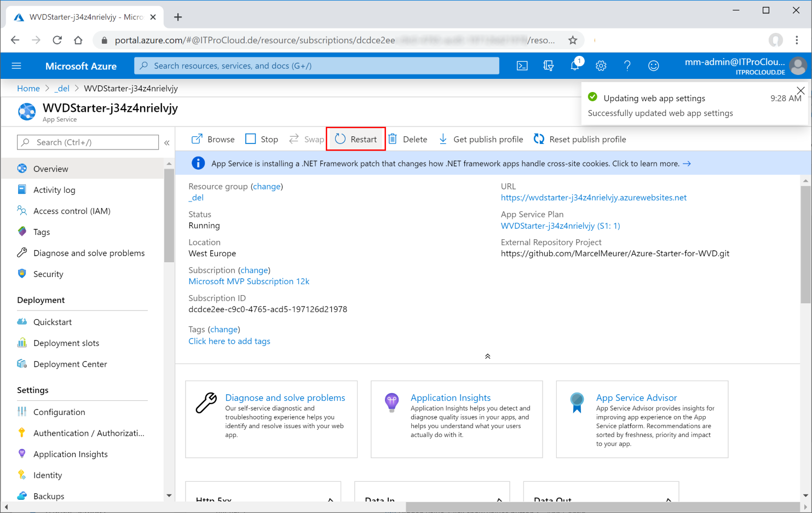
Task: Open the WVDStarter App Service Plan link
Action: click(x=561, y=226)
